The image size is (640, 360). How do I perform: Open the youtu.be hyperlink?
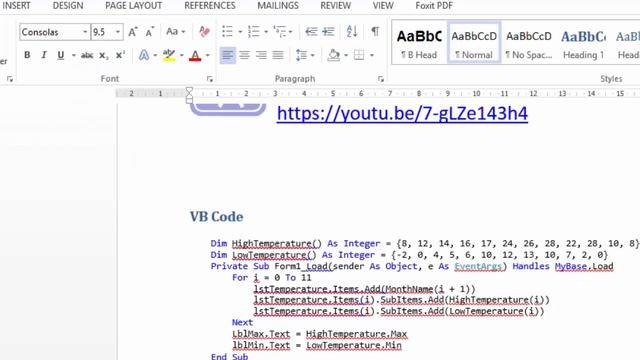point(402,113)
